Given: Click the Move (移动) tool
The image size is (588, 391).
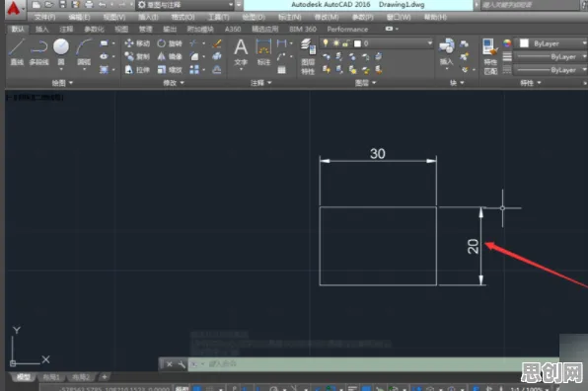Looking at the screenshot, I should coord(137,43).
